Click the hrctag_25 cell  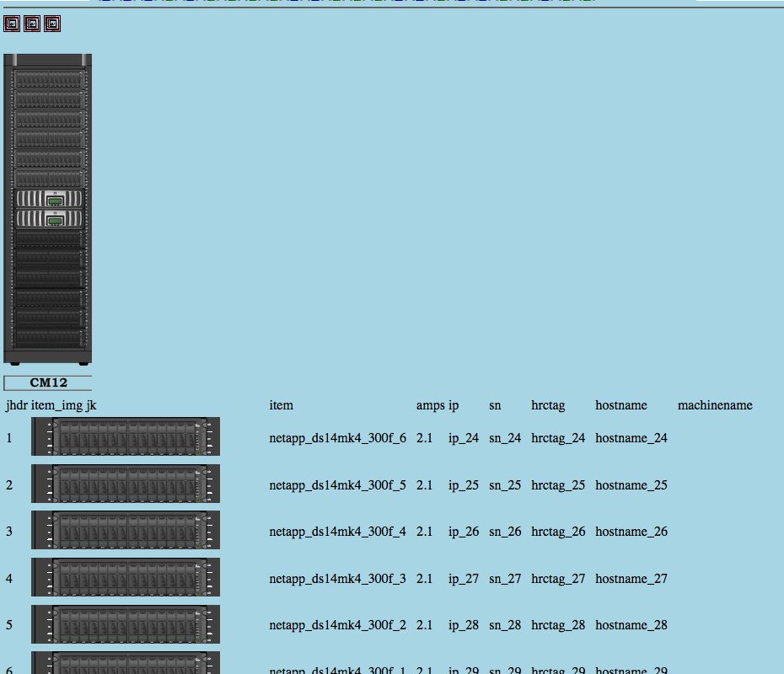click(558, 485)
